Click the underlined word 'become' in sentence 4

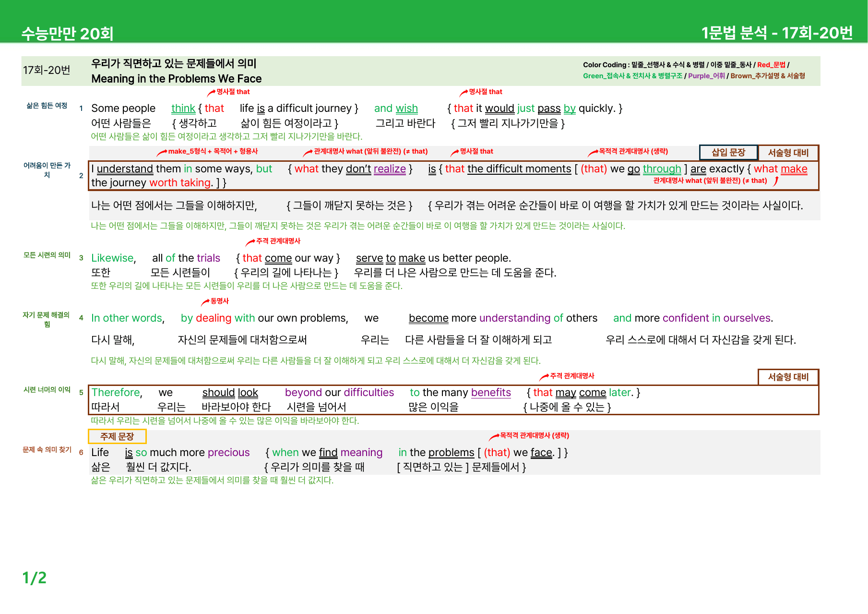428,318
